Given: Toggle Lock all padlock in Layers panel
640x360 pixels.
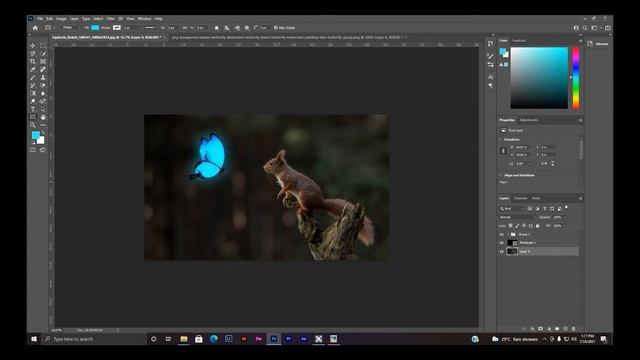Looking at the screenshot, I should (x=538, y=226).
